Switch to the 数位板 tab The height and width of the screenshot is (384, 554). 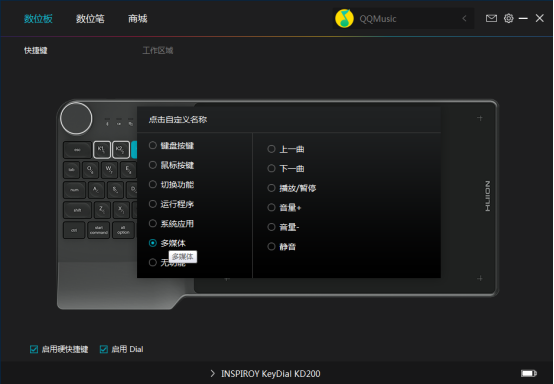[39, 19]
